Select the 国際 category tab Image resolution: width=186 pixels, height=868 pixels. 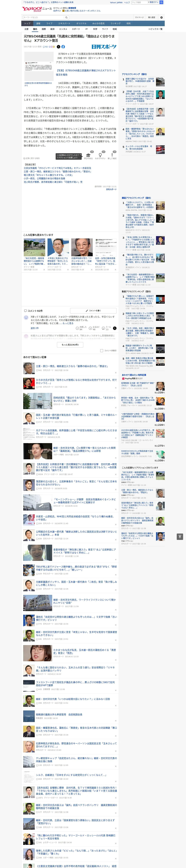pos(44,29)
